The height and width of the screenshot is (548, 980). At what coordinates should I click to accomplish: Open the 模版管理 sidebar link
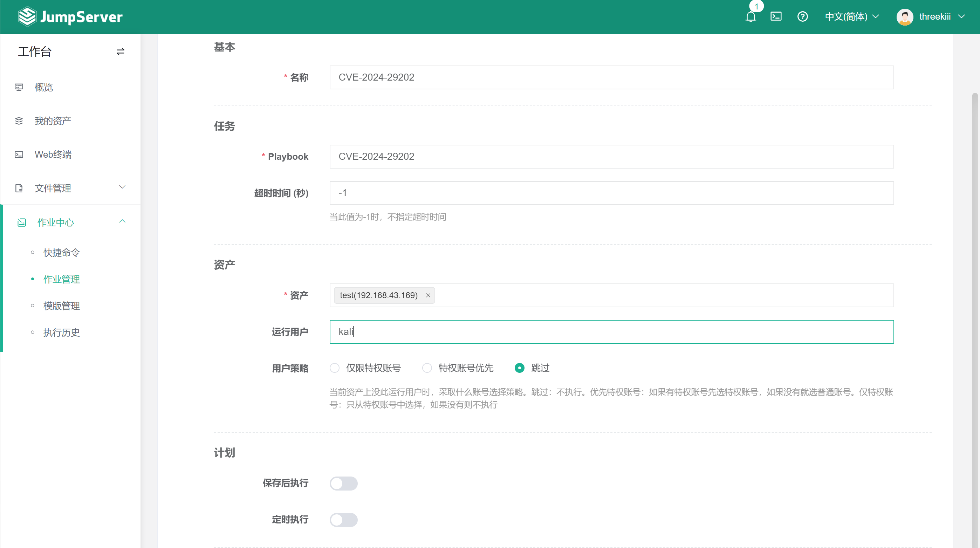pos(61,306)
